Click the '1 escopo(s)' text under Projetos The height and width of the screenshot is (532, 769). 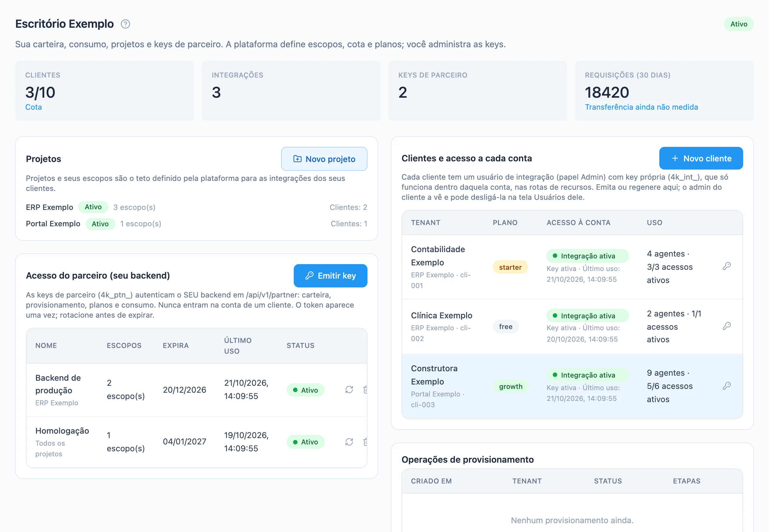(141, 224)
